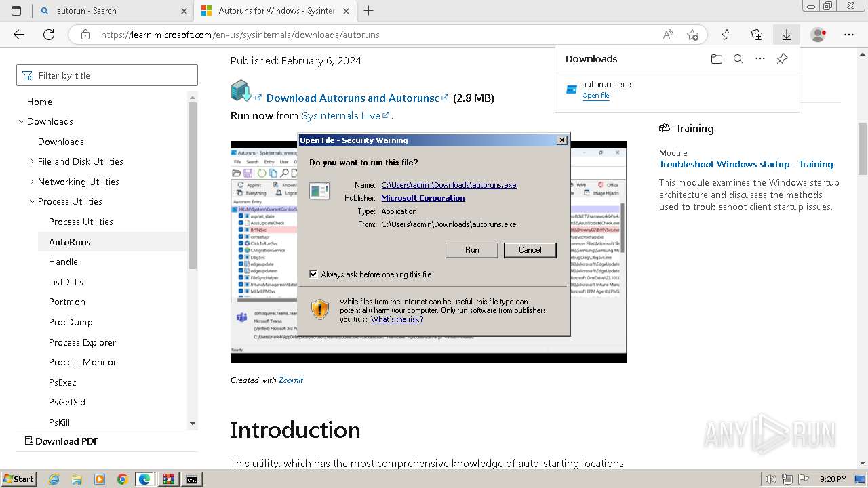The width and height of the screenshot is (868, 488).
Task: Launch Internet Explorer from taskbar
Action: coord(54,479)
